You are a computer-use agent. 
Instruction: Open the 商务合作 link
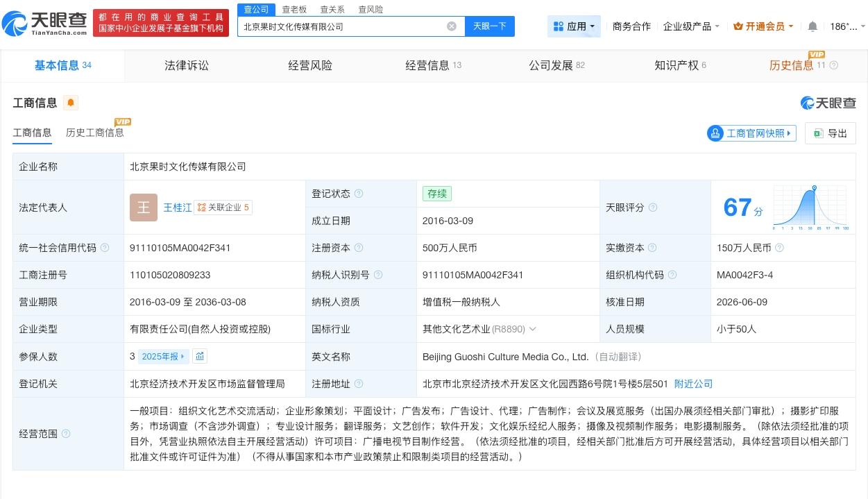[631, 26]
